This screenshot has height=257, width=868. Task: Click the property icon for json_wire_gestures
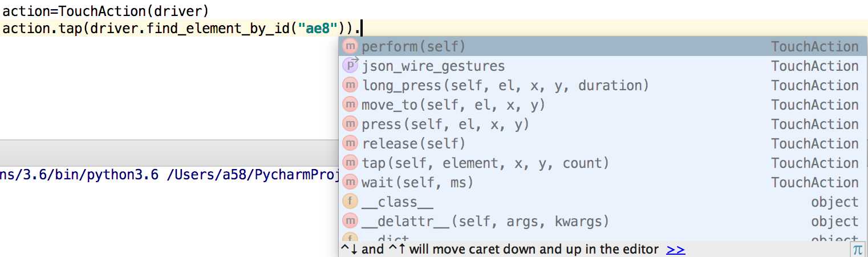[350, 66]
